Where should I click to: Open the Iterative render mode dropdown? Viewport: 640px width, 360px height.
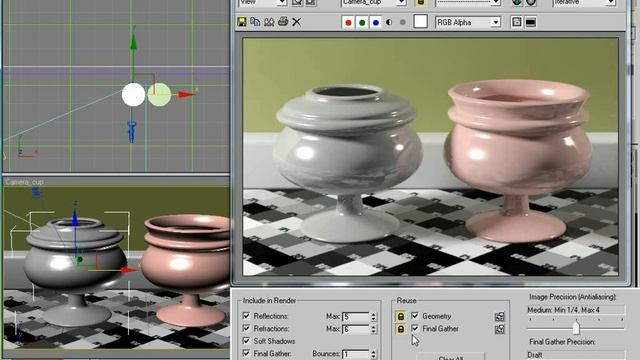[584, 2]
